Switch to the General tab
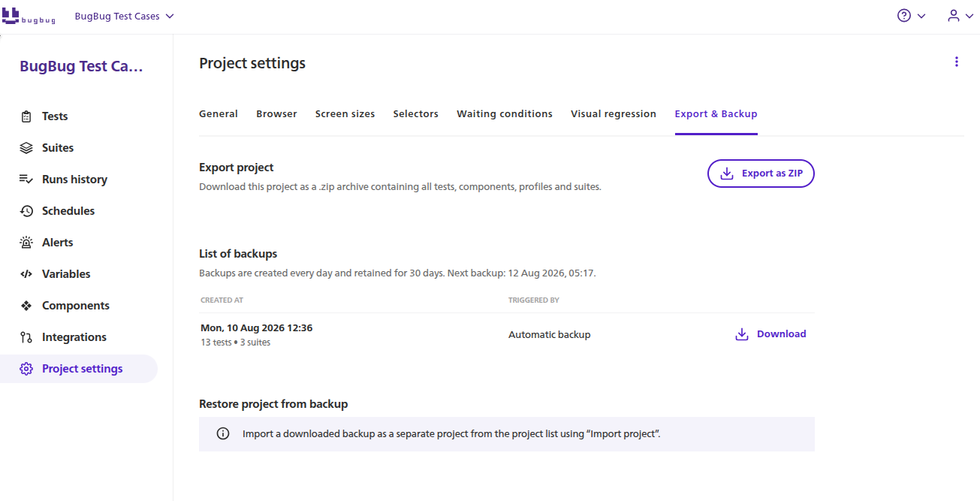The height and width of the screenshot is (501, 980). pos(219,114)
